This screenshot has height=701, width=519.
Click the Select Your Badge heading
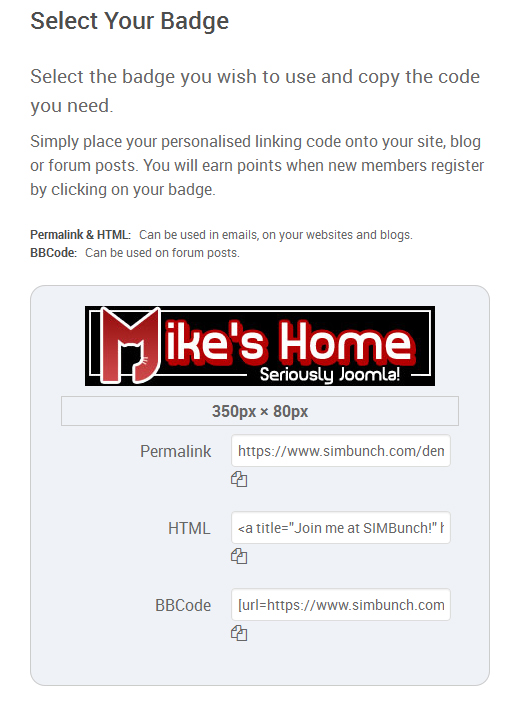[x=130, y=21]
